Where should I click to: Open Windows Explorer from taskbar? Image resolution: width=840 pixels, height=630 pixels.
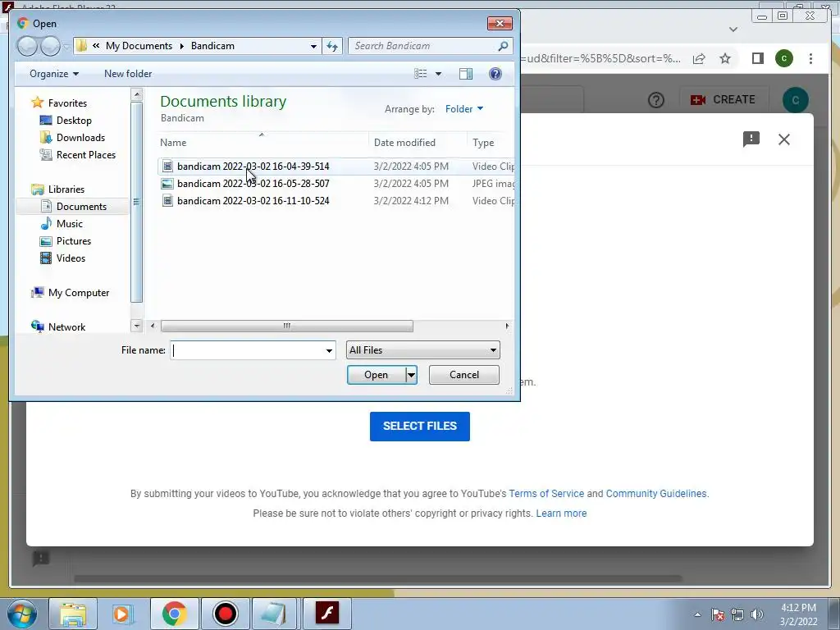tap(73, 614)
